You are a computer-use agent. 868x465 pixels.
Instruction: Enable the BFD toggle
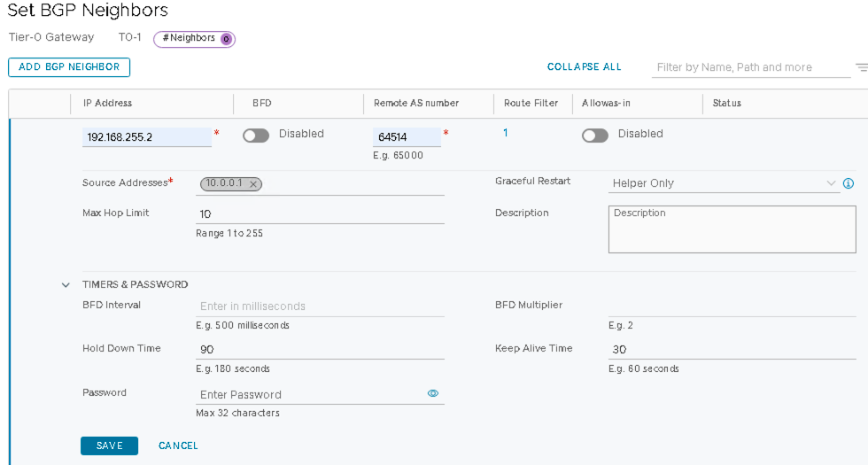(256, 136)
